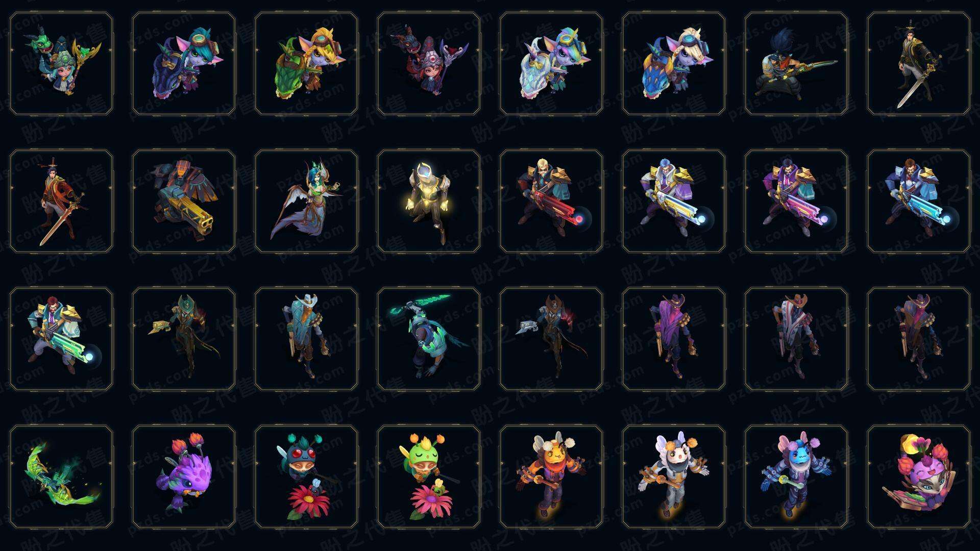Select the gunner with red glowing rifle

click(x=551, y=202)
